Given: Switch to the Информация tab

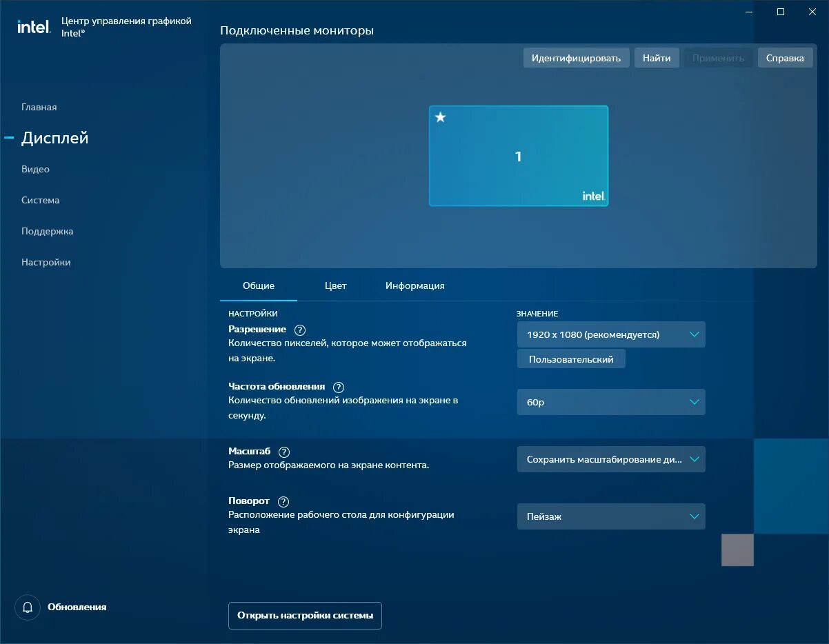Looking at the screenshot, I should pos(415,285).
